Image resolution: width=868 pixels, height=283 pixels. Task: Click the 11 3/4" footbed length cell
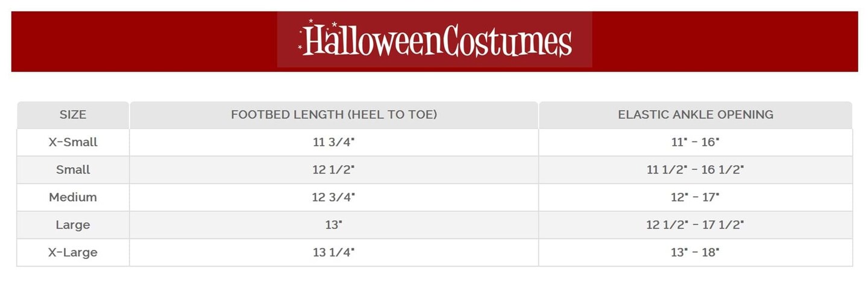333,143
